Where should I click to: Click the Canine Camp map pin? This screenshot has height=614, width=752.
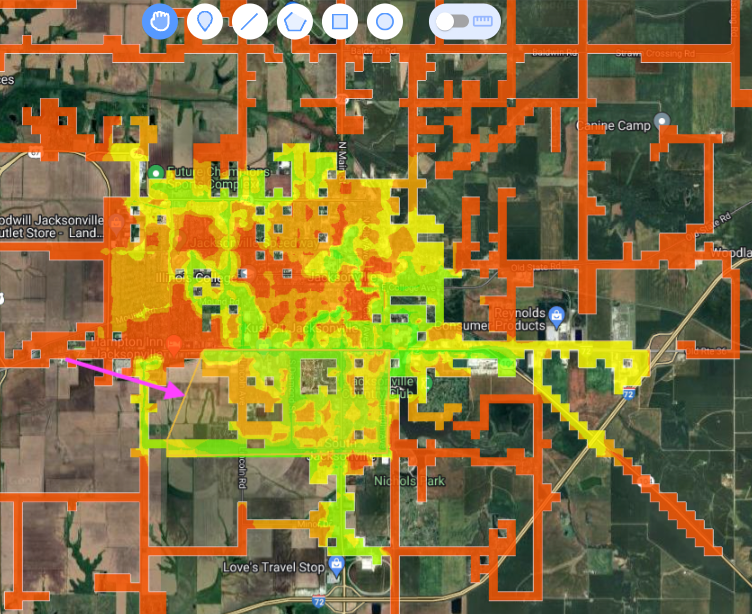pos(660,121)
